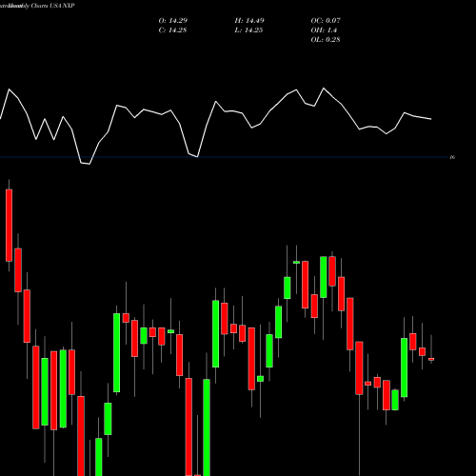Click the low price value L: 14.25
This screenshot has height=476, width=476.
click(x=248, y=30)
